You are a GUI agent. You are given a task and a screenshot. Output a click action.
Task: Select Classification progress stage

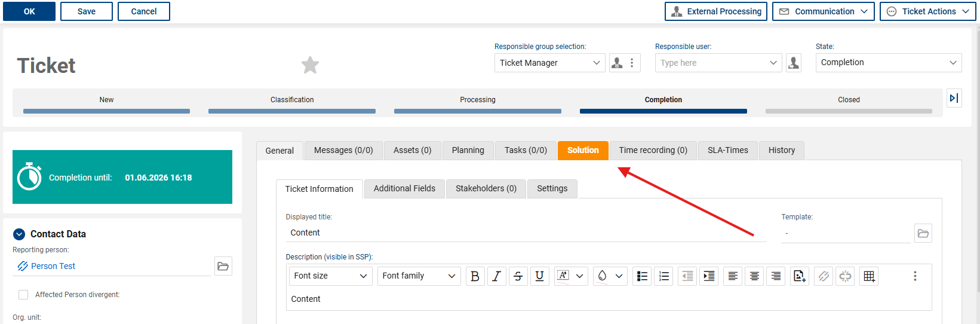coord(292,103)
